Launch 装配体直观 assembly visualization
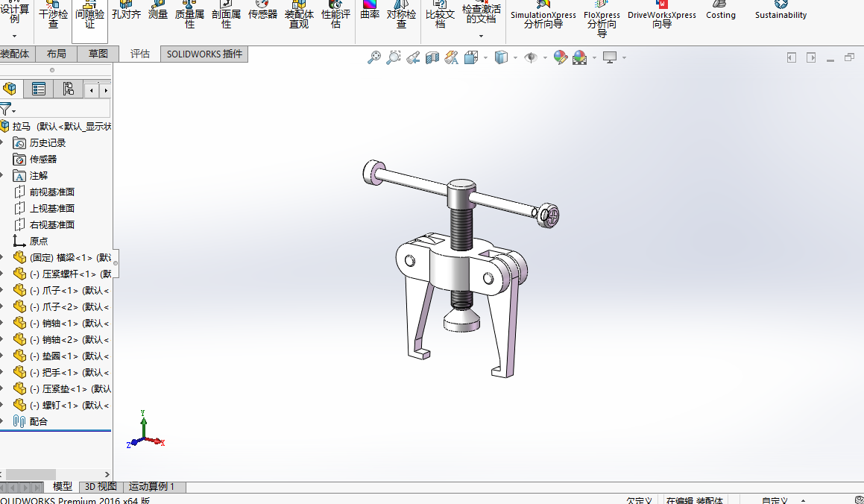Screen dimensions: 864x504 pyautogui.click(x=299, y=15)
